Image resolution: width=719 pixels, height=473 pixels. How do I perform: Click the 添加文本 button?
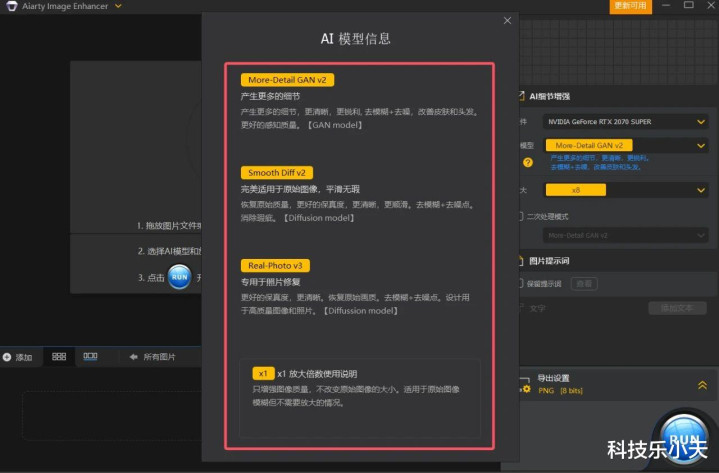coord(677,308)
